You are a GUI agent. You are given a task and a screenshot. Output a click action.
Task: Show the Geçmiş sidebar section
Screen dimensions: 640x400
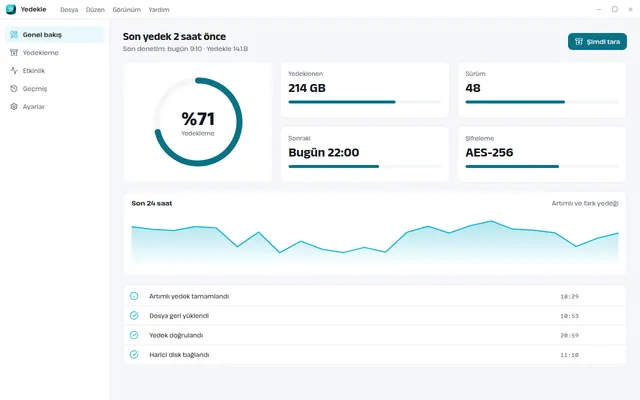(x=55, y=89)
